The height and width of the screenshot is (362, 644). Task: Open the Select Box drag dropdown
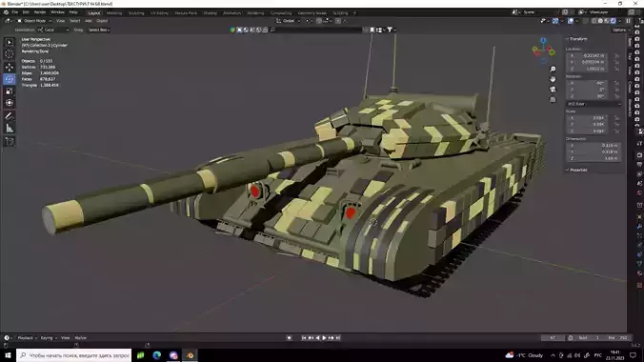click(99, 30)
